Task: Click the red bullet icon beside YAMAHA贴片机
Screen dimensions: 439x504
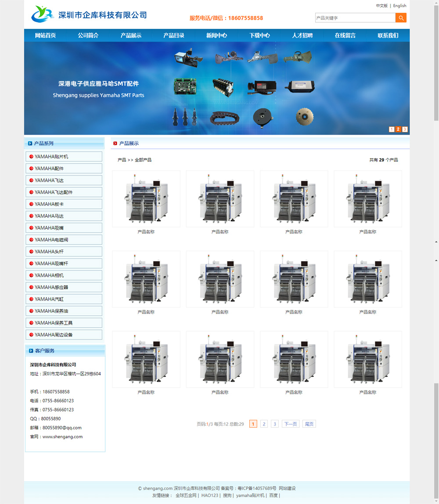Action: (31, 157)
